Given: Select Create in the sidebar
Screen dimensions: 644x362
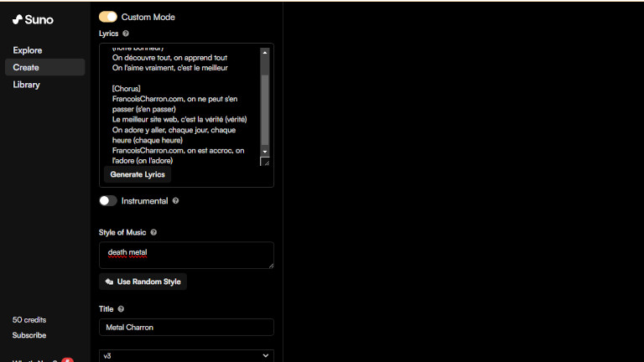Looking at the screenshot, I should tap(26, 67).
